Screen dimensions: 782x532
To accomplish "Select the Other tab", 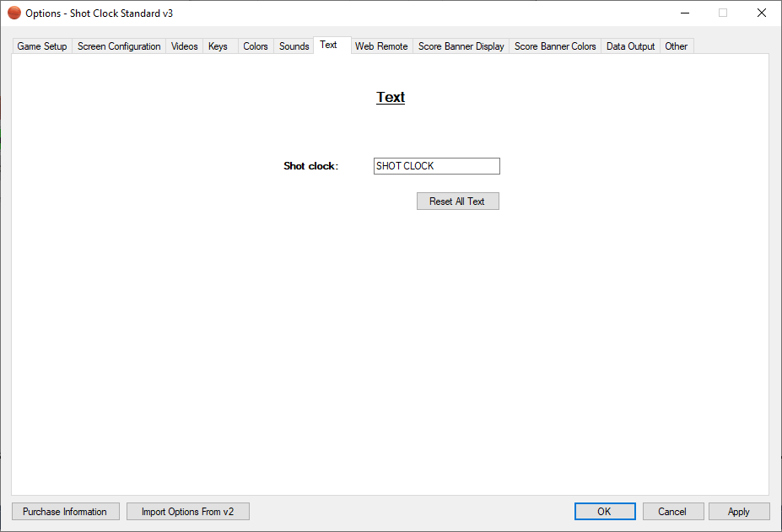I will pyautogui.click(x=677, y=46).
